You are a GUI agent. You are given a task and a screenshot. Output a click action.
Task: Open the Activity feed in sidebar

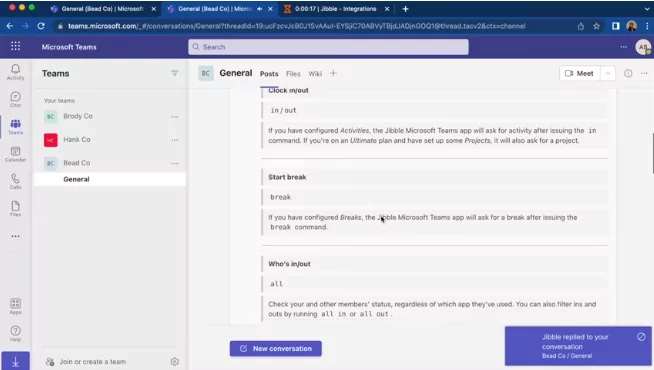[x=15, y=72]
